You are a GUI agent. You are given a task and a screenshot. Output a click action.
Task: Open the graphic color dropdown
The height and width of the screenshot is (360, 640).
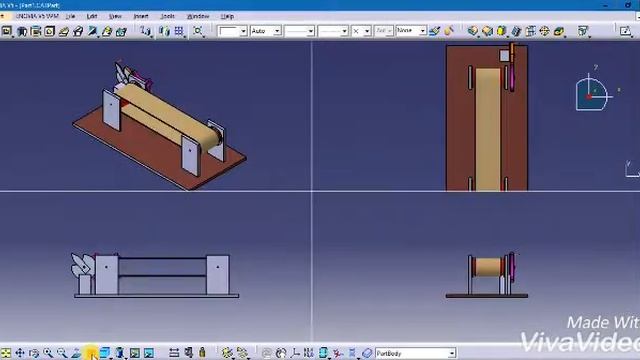(x=232, y=31)
